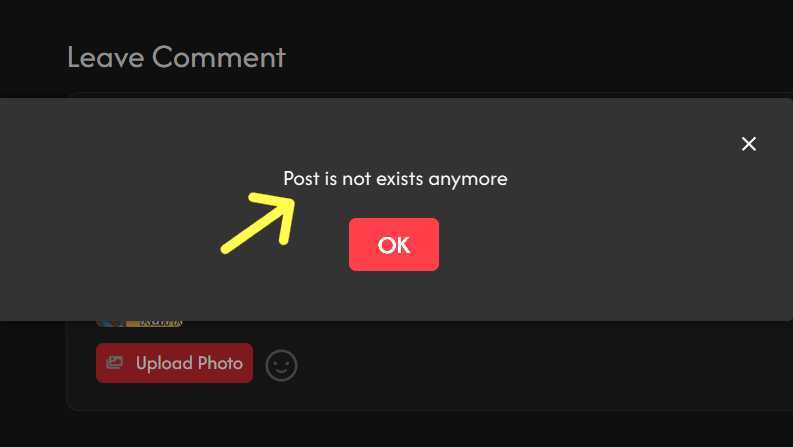This screenshot has height=447, width=793.
Task: Open the emoji smiley picker
Action: (281, 365)
